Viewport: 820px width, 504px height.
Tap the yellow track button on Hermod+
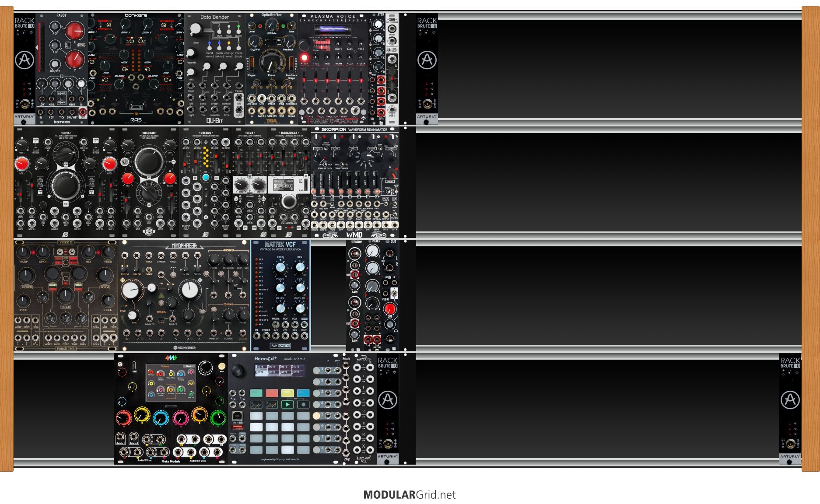pos(287,393)
